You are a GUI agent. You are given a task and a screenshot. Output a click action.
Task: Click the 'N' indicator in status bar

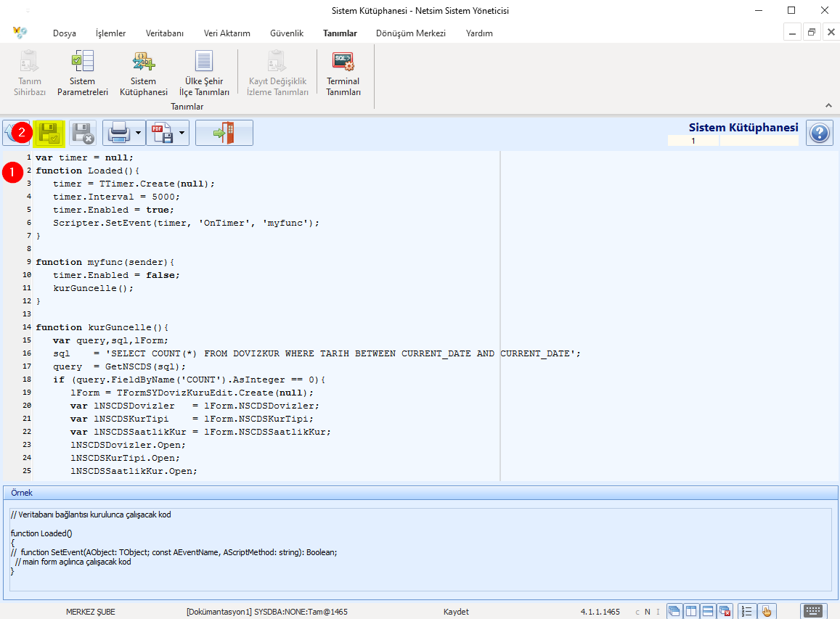coord(647,612)
